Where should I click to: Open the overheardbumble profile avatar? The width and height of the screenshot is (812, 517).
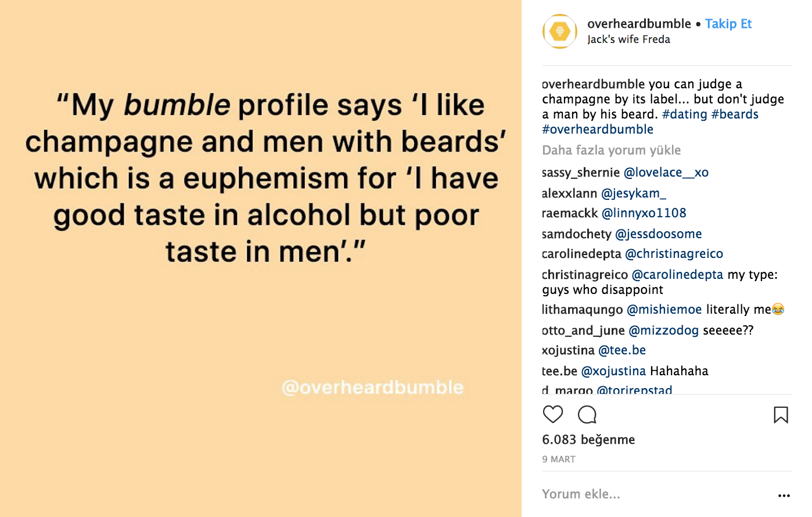[x=559, y=31]
